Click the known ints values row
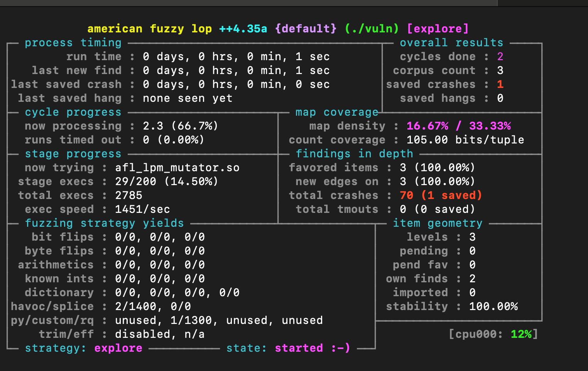 tap(160, 279)
